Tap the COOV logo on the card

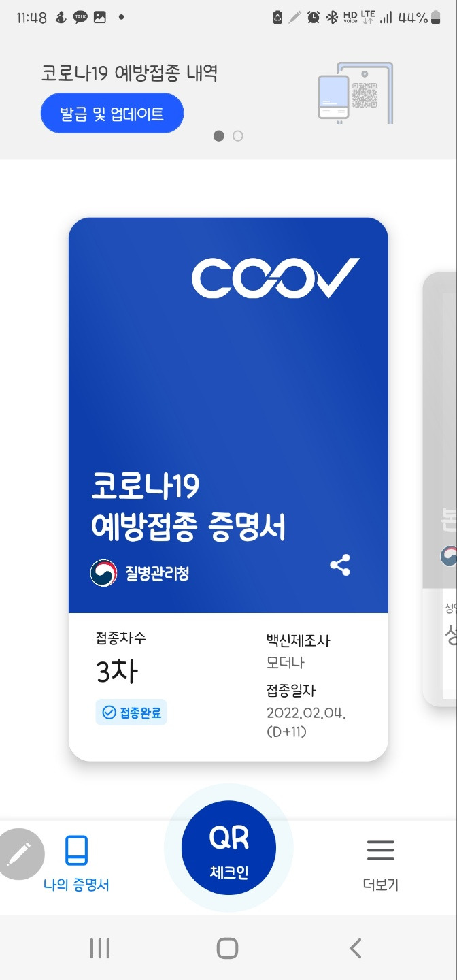click(275, 278)
